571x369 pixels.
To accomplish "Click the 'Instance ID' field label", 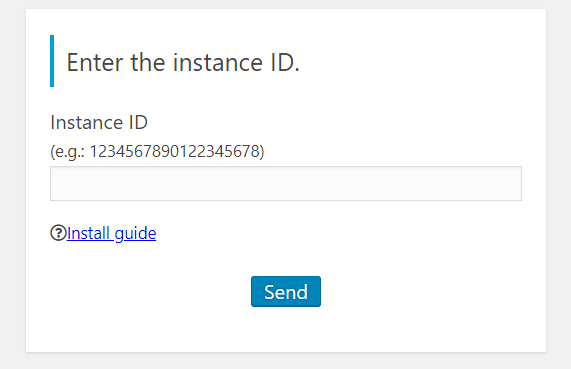I will click(99, 122).
